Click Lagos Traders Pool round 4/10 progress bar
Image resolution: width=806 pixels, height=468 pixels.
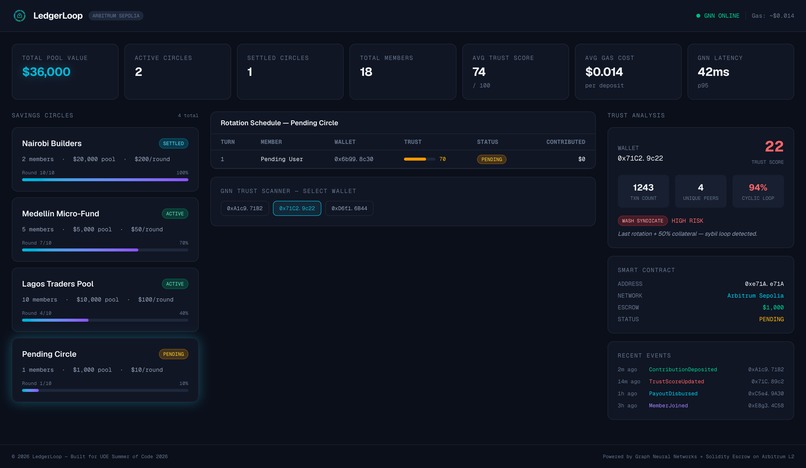coord(105,320)
